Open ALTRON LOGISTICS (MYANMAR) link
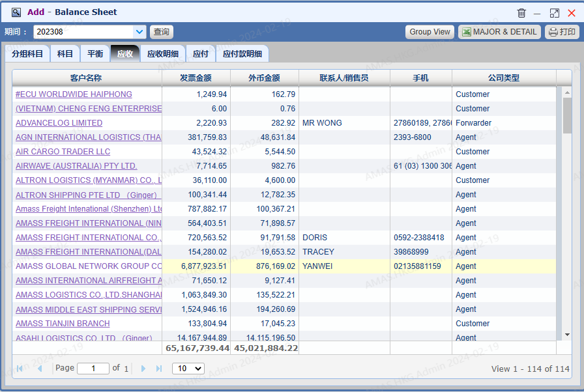Screen dimensions: 584x392 click(x=89, y=180)
